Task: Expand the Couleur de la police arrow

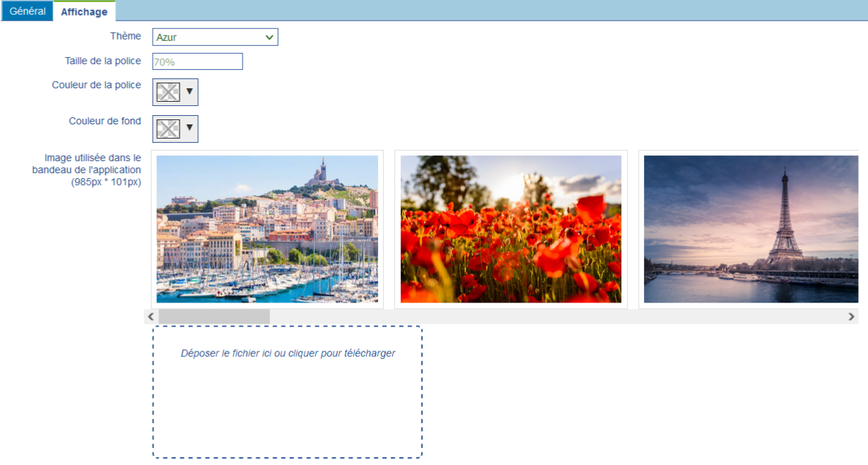Action: (x=189, y=91)
